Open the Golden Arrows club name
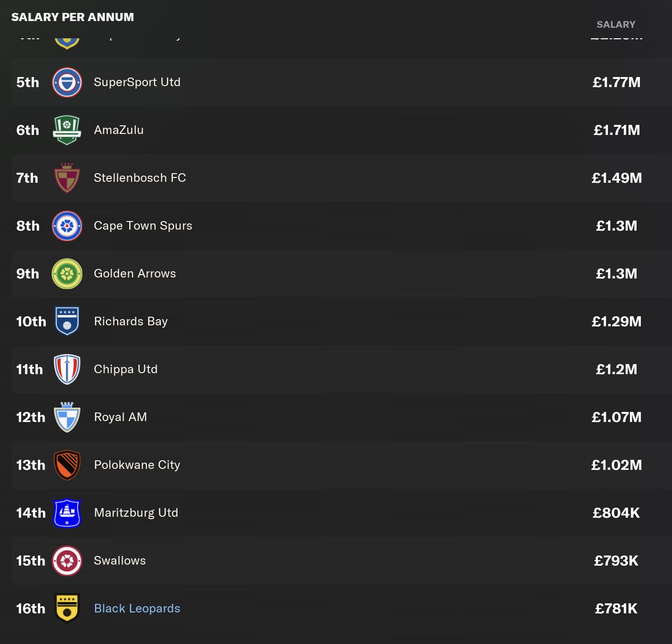The image size is (672, 644). coord(135,274)
